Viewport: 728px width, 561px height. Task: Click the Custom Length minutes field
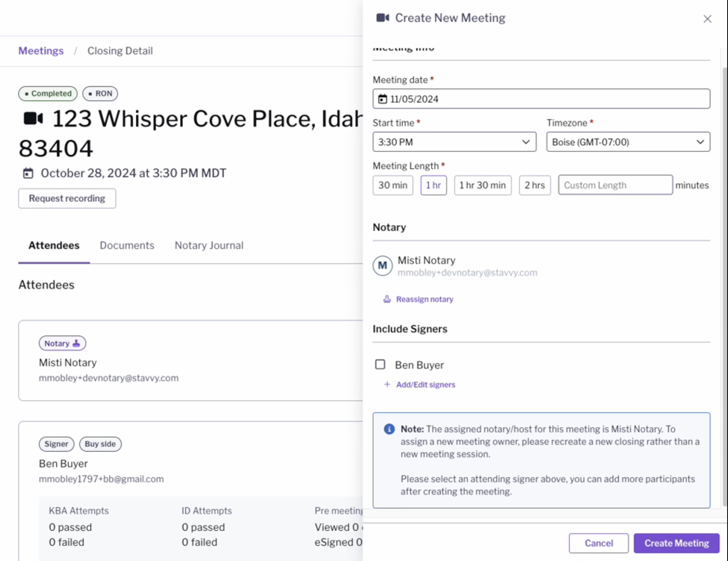[x=615, y=185]
